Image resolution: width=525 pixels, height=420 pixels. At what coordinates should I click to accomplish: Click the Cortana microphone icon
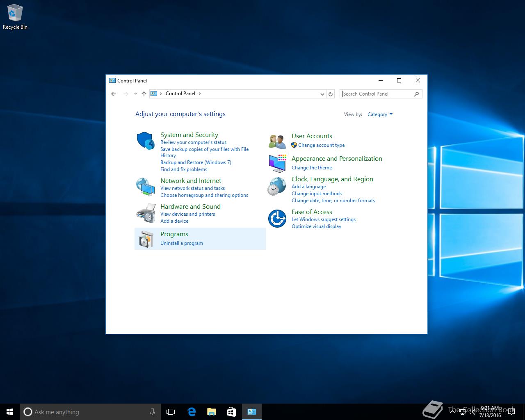coord(152,412)
